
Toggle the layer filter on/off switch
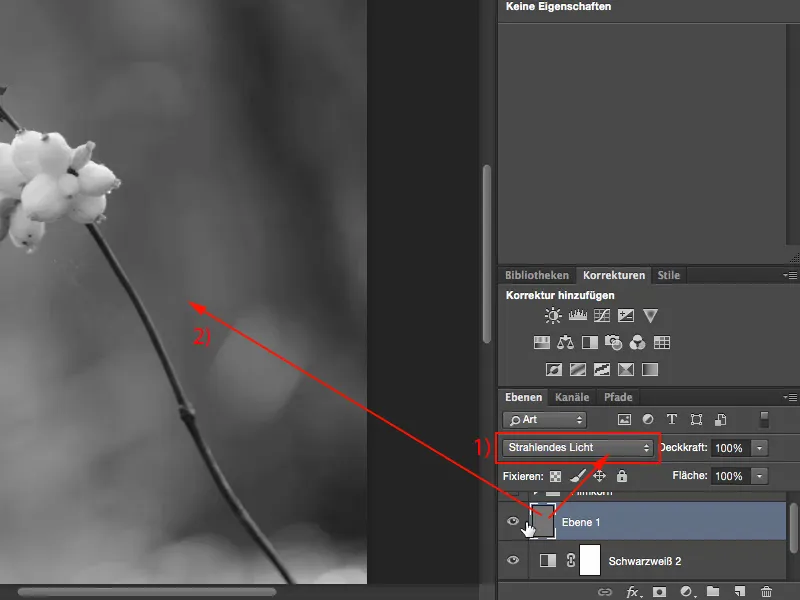click(x=764, y=419)
